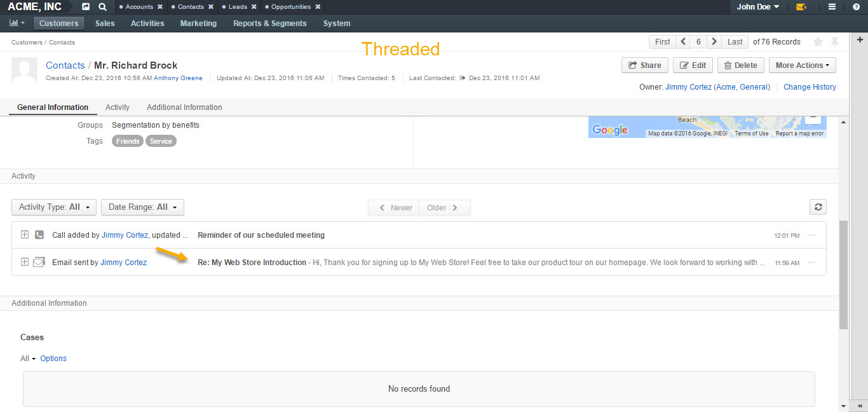The image size is (868, 412).
Task: Open Cases grid Options link
Action: point(53,359)
